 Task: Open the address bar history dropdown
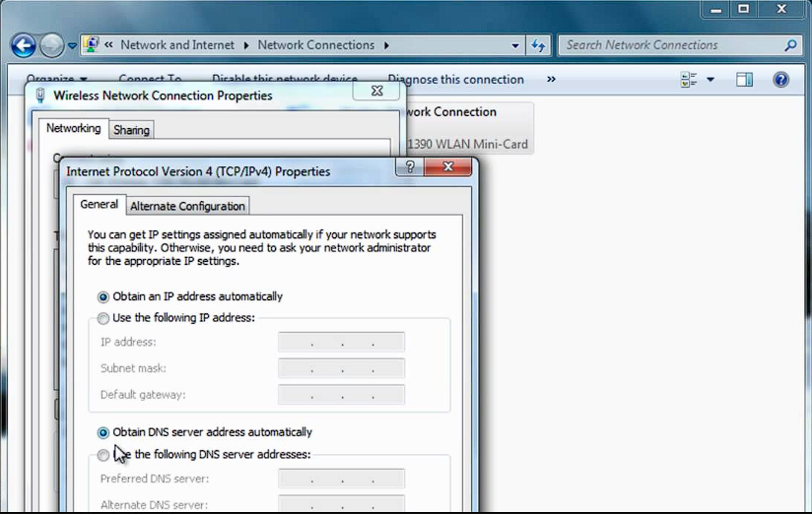point(515,45)
